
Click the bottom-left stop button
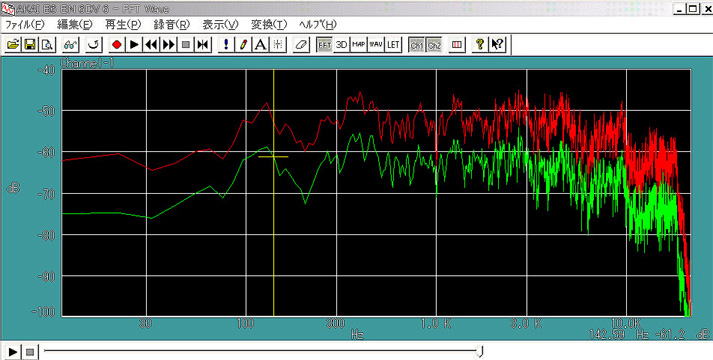[30, 352]
